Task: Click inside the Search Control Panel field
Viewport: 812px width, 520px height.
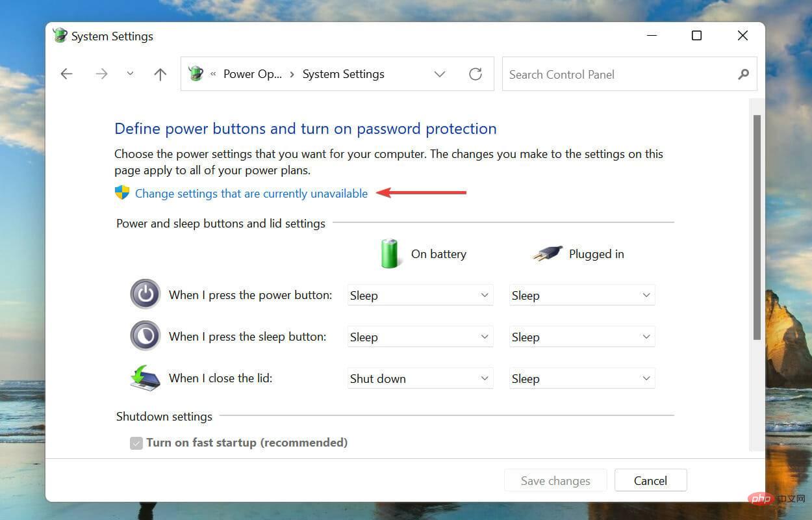Action: [x=604, y=74]
